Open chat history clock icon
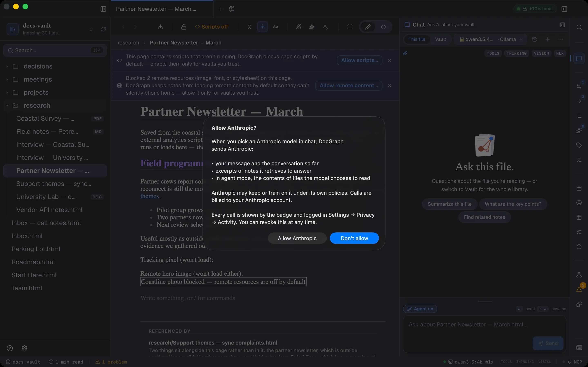Screen dimensions: 588x367 pos(535,39)
